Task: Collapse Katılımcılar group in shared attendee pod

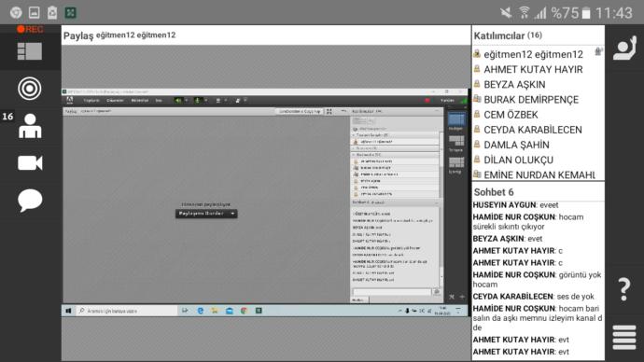Action: coord(354,155)
